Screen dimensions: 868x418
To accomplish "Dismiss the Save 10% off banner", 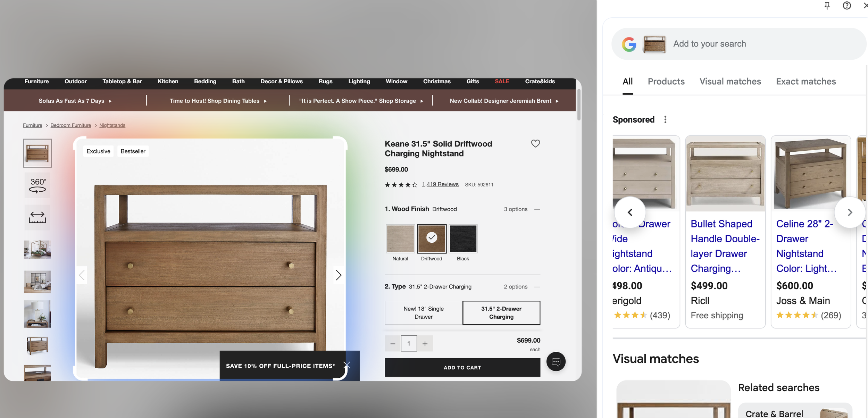I will point(347,365).
